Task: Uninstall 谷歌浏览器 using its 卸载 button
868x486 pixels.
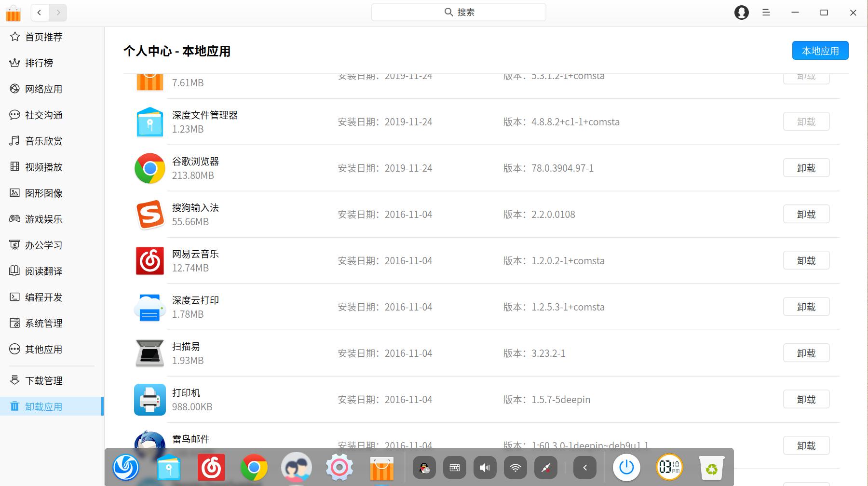Action: click(806, 168)
